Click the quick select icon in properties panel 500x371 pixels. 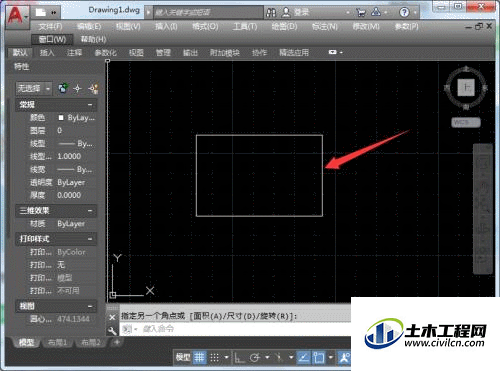(x=93, y=89)
